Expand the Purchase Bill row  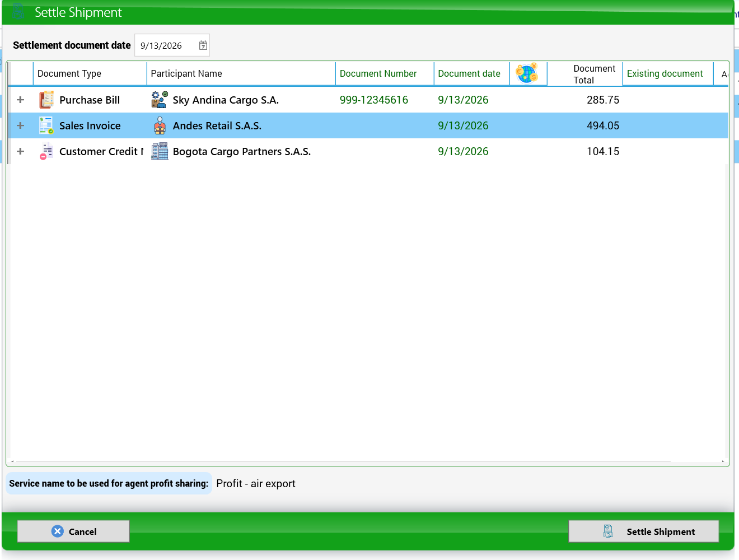[x=21, y=100]
